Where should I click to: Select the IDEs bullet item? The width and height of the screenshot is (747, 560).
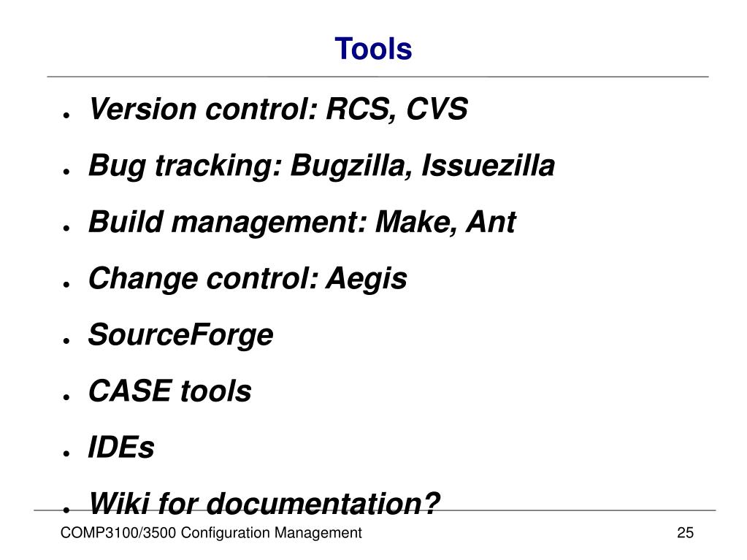(x=121, y=447)
